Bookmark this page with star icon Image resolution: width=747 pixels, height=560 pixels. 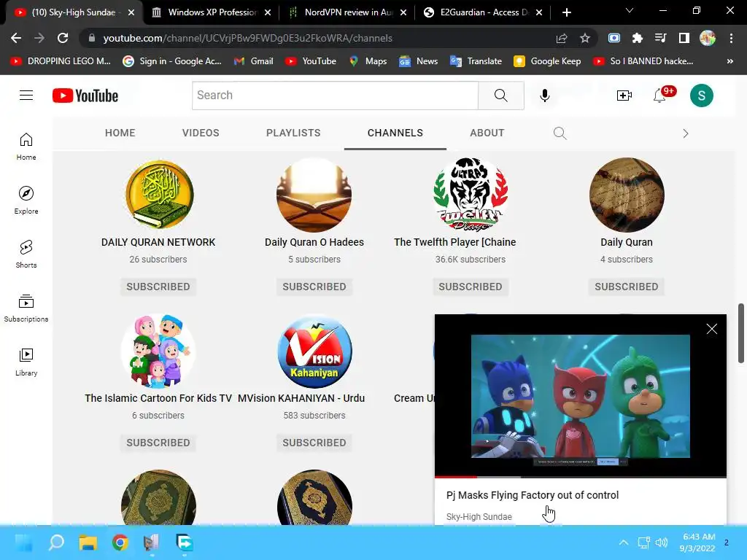585,38
